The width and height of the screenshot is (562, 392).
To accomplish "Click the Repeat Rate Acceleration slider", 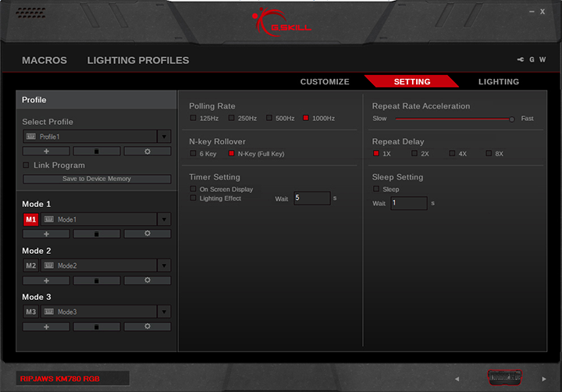I will click(x=453, y=119).
